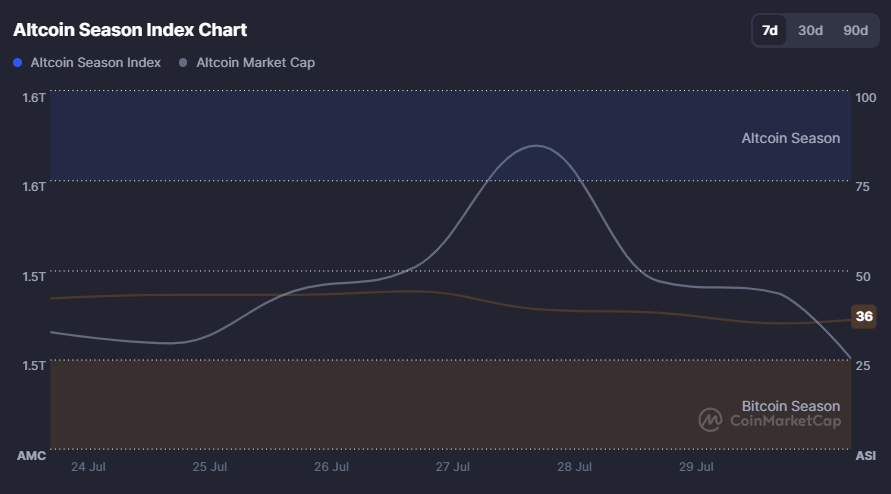Click the current index value badge 36
Image resolution: width=891 pixels, height=494 pixels.
[x=864, y=317]
